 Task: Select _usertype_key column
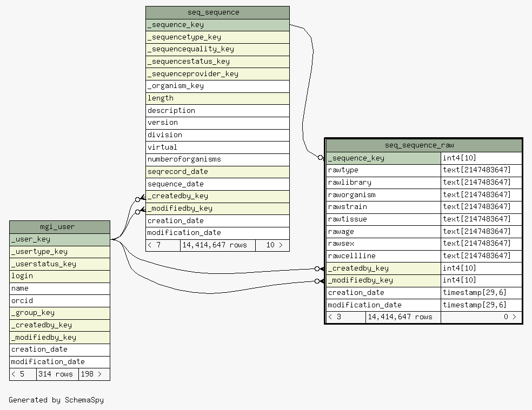point(59,252)
